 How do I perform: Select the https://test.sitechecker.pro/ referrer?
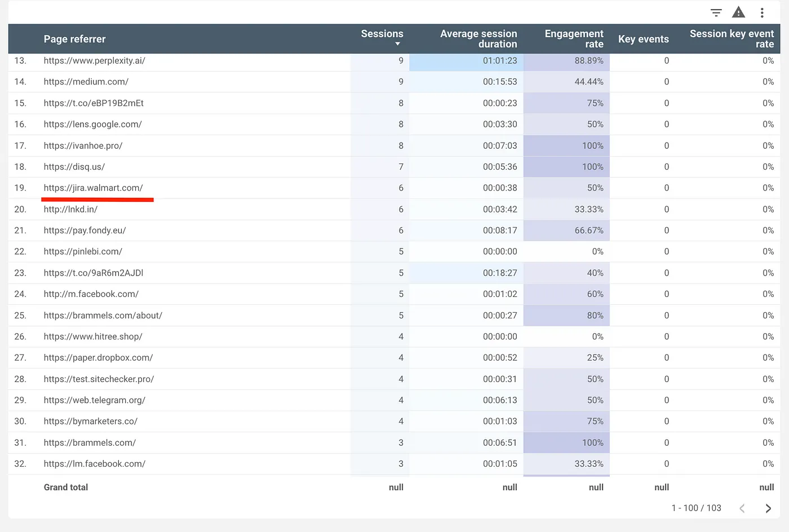pyautogui.click(x=99, y=379)
